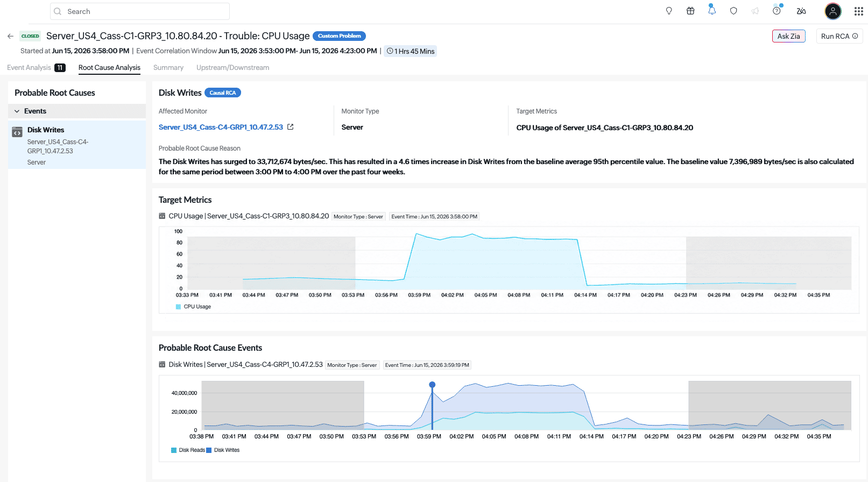The height and width of the screenshot is (482, 868).
Task: Open the Zia assistant icon in header
Action: tap(801, 11)
